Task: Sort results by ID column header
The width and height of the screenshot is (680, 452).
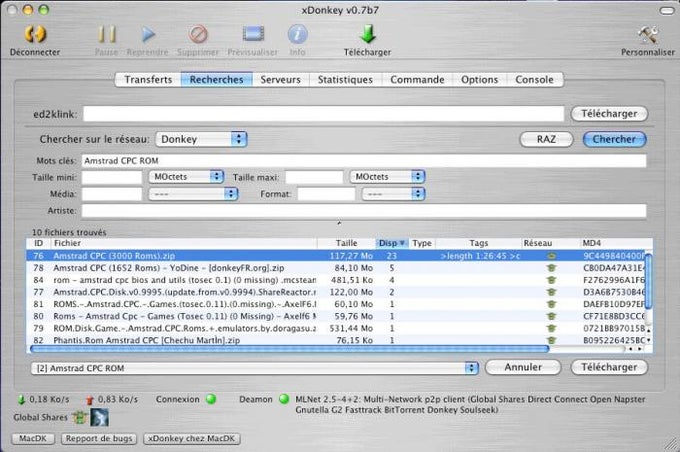Action: point(39,243)
